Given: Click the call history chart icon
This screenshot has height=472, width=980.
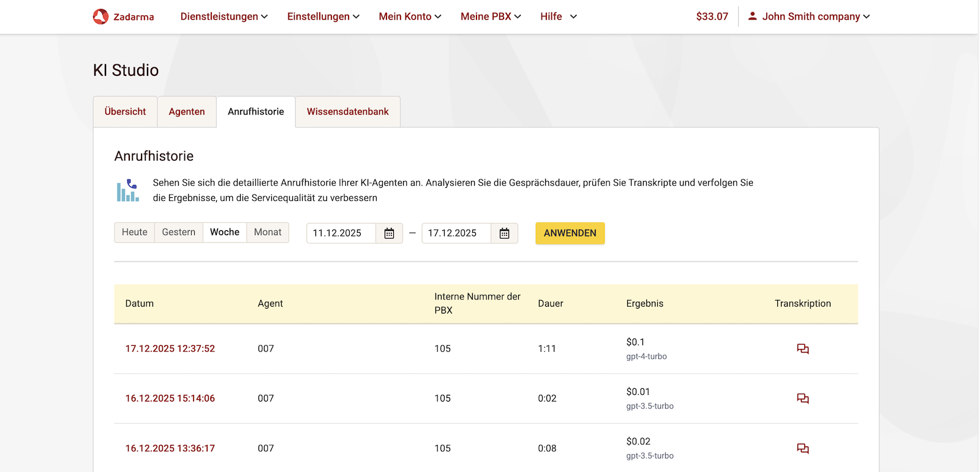Looking at the screenshot, I should point(128,190).
